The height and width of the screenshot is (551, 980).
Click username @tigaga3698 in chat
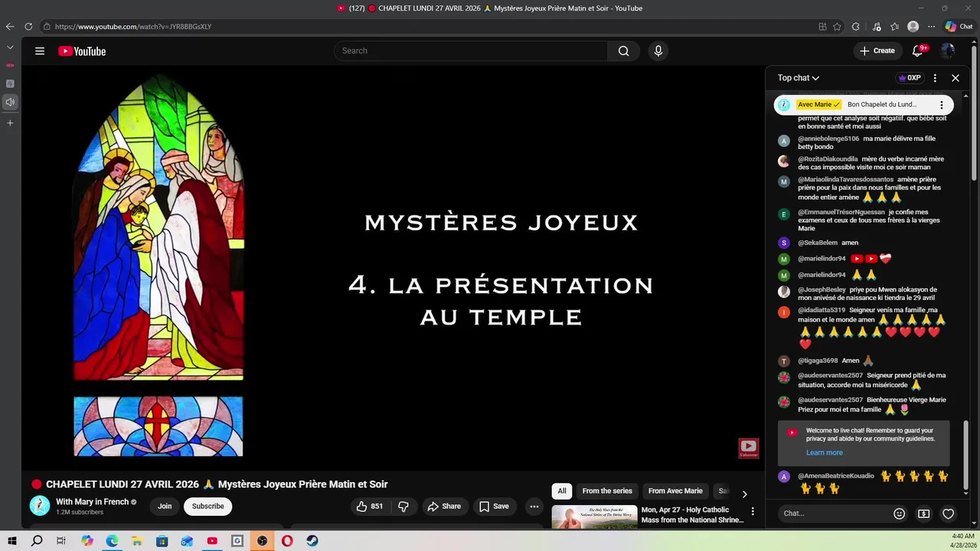click(x=818, y=360)
